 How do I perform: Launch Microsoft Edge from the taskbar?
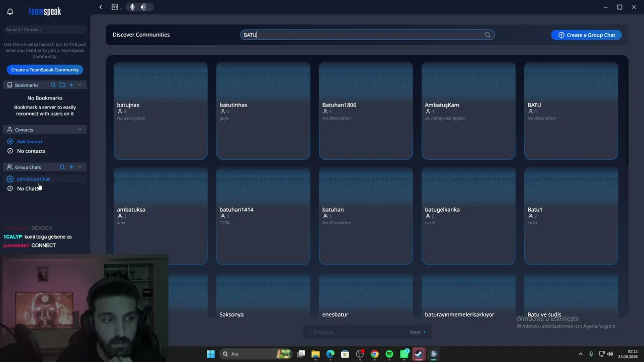pyautogui.click(x=330, y=354)
